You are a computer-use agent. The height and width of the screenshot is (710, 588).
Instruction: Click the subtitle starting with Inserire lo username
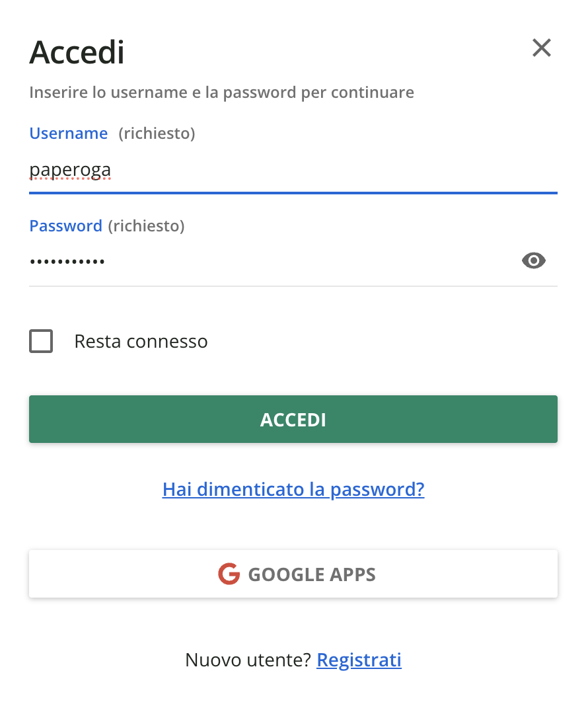coord(221,92)
